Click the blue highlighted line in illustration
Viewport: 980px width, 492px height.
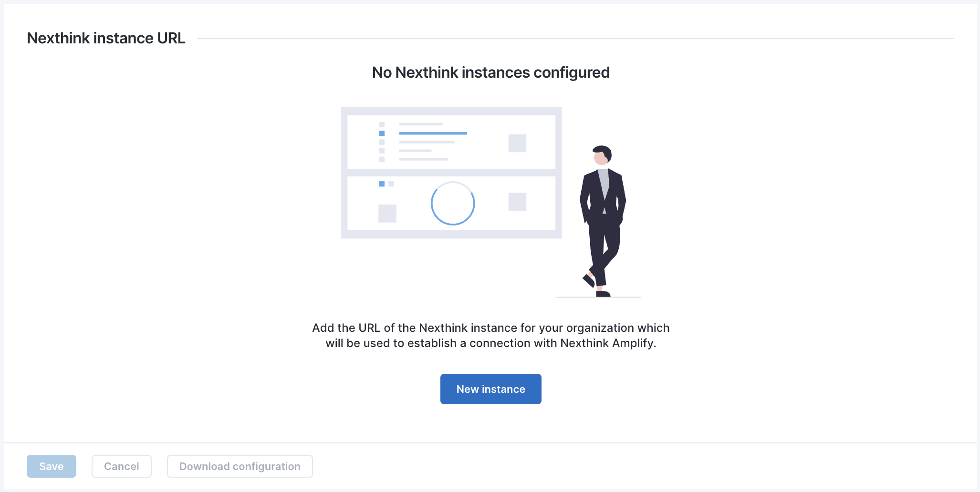click(433, 133)
